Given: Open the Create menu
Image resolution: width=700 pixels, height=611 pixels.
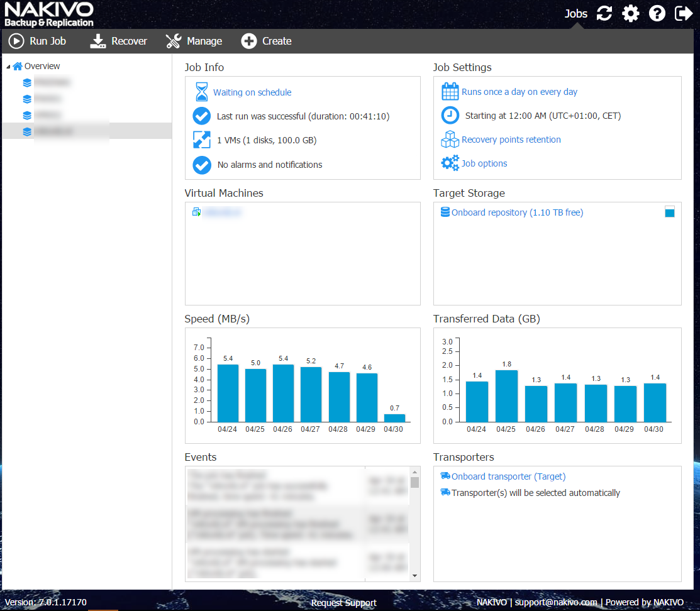Looking at the screenshot, I should [266, 41].
